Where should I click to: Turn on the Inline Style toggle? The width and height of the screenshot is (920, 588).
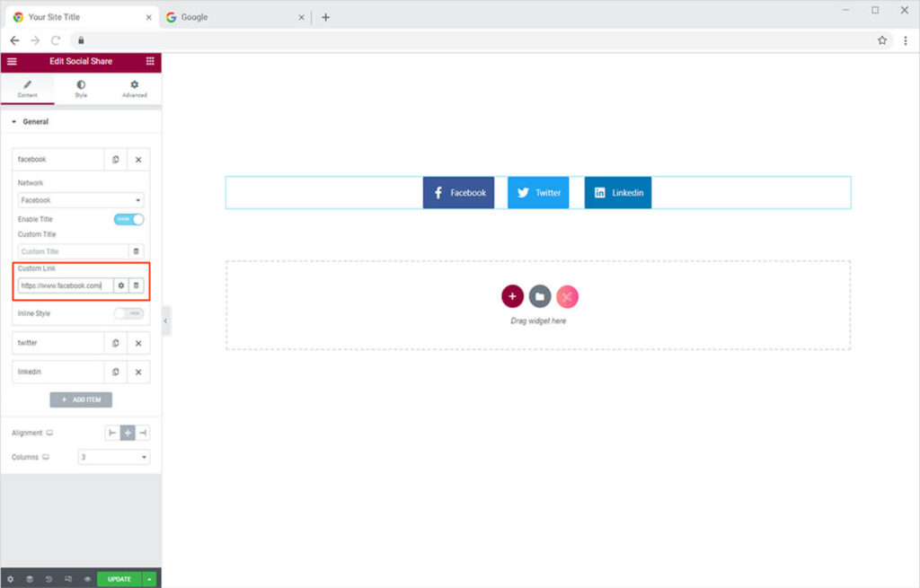129,313
